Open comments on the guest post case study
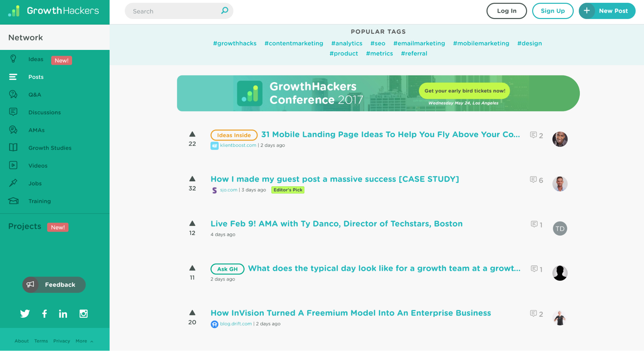The image size is (644, 351). click(536, 180)
